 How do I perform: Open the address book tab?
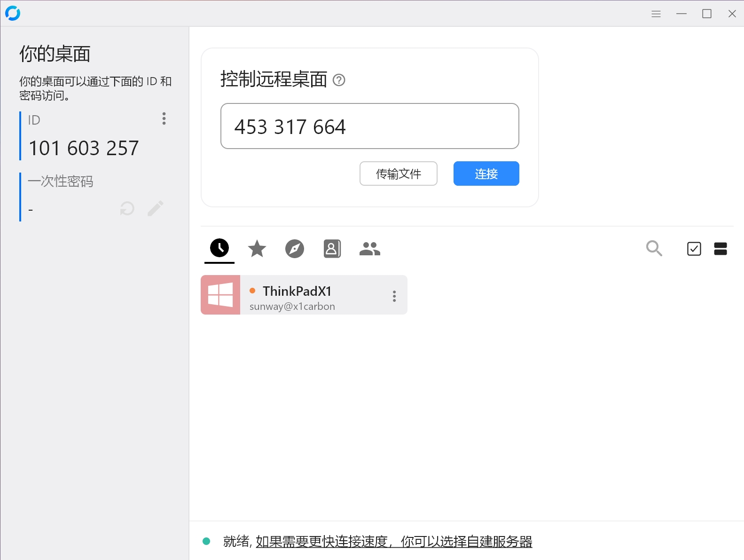(x=332, y=249)
